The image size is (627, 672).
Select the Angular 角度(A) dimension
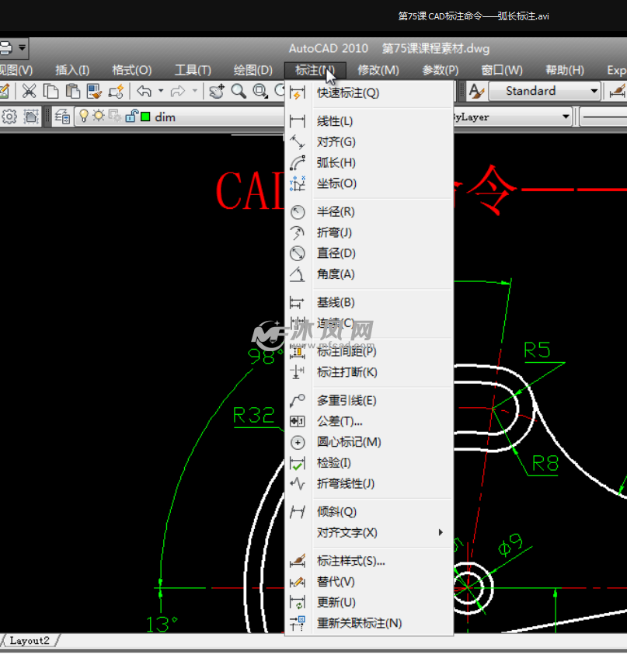point(336,274)
